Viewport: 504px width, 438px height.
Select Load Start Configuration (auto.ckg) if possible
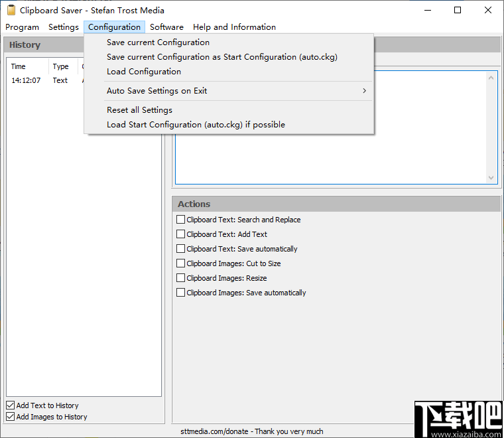click(229, 125)
